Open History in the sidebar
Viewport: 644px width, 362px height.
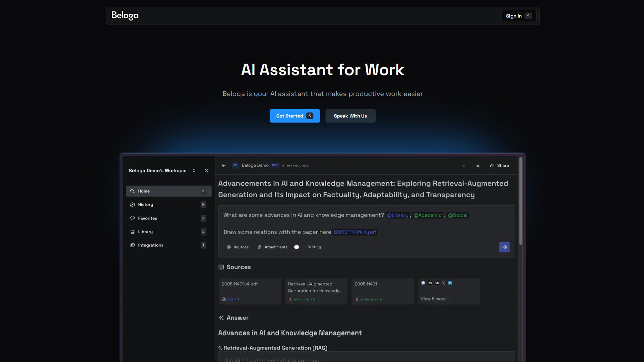[x=169, y=205]
